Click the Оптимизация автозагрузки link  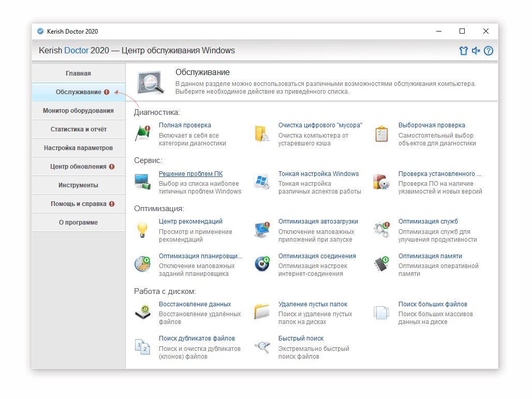point(318,221)
